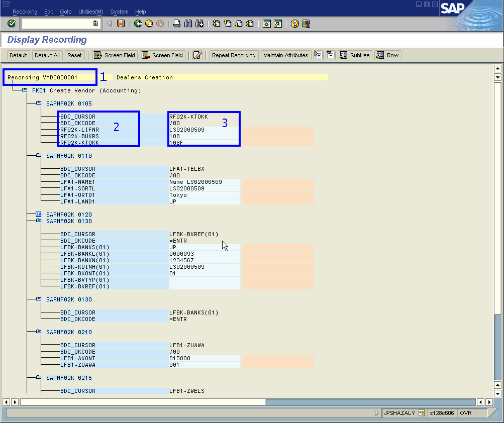Collapse the SAPMF02K 0105 node folder

[x=39, y=102]
